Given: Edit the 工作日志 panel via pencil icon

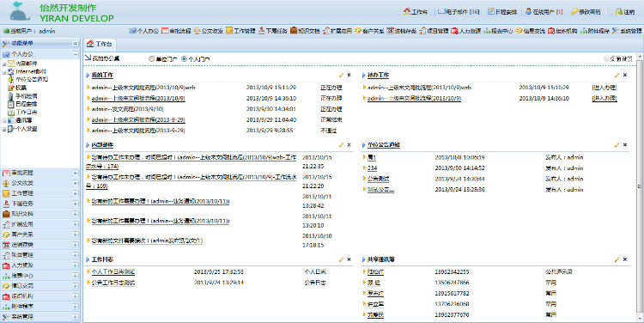Looking at the screenshot, I should pos(341,259).
